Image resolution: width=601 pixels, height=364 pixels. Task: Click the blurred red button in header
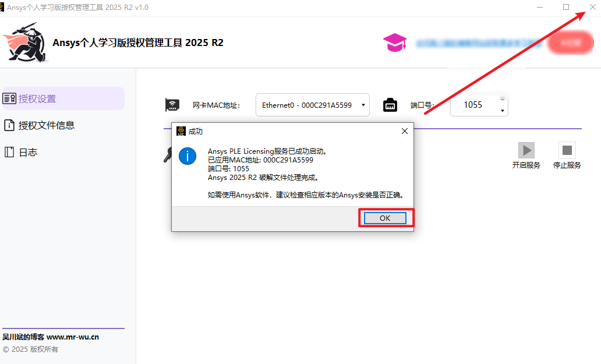coord(571,43)
